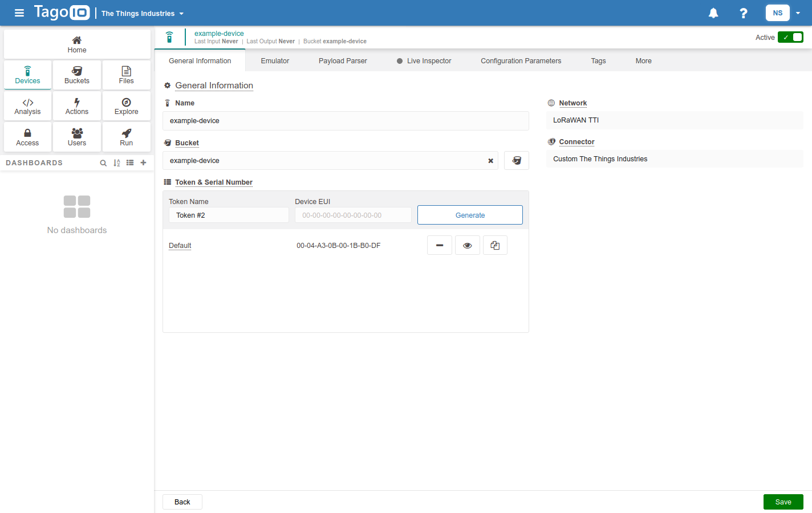The image size is (812, 513).
Task: Open the help question mark icon
Action: point(743,13)
